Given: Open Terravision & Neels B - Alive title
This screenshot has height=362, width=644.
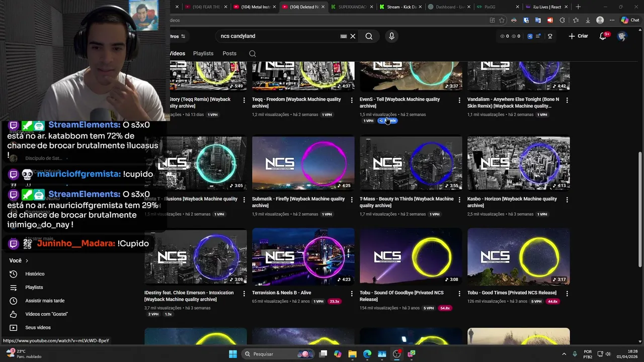Looking at the screenshot, I should pos(282,293).
